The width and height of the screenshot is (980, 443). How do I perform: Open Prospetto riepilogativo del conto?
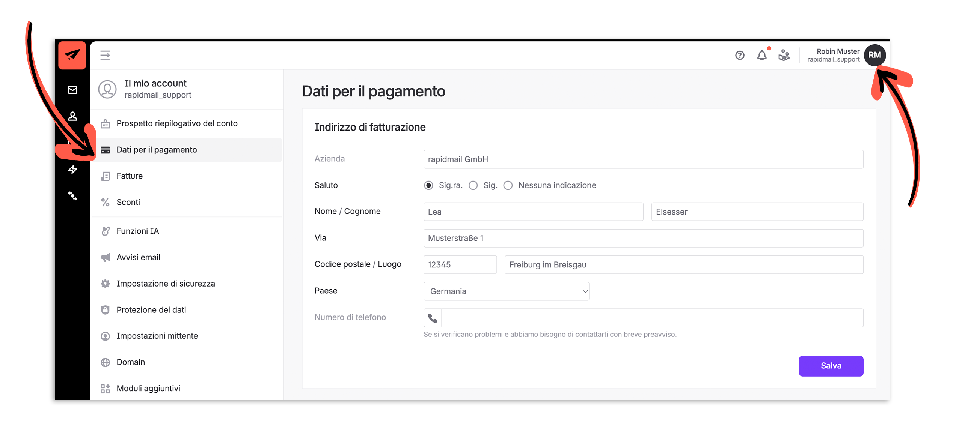(x=187, y=123)
